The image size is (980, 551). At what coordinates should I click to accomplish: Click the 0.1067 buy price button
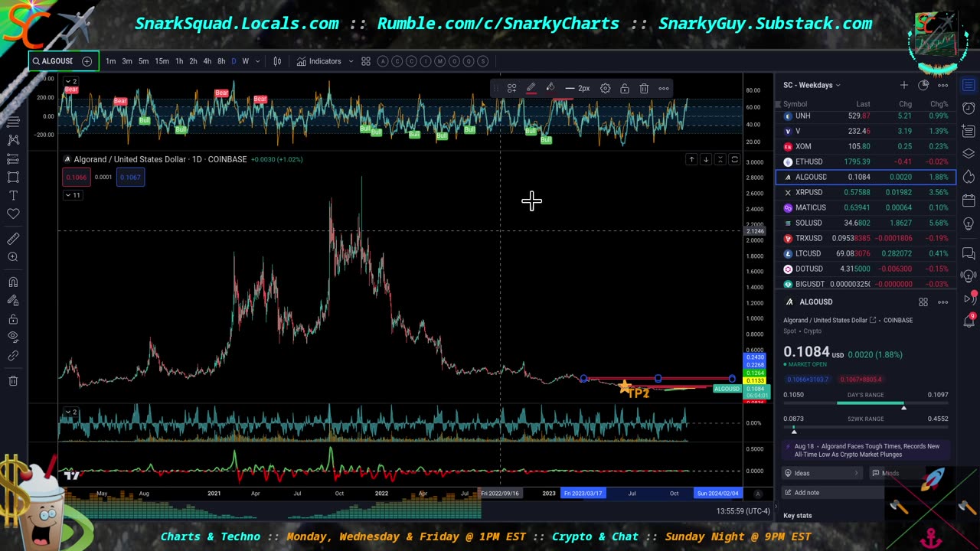pyautogui.click(x=130, y=178)
